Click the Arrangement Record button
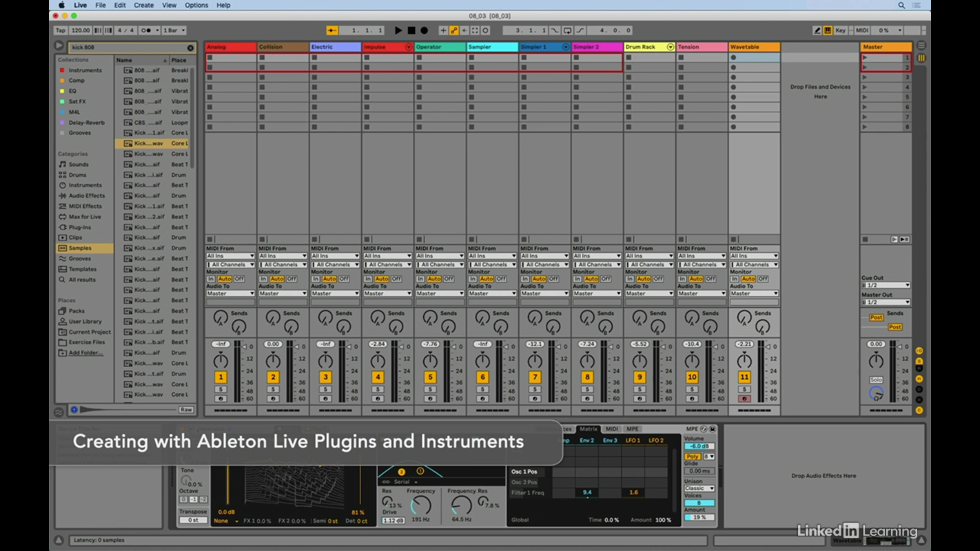The height and width of the screenshot is (551, 980). pos(424,30)
